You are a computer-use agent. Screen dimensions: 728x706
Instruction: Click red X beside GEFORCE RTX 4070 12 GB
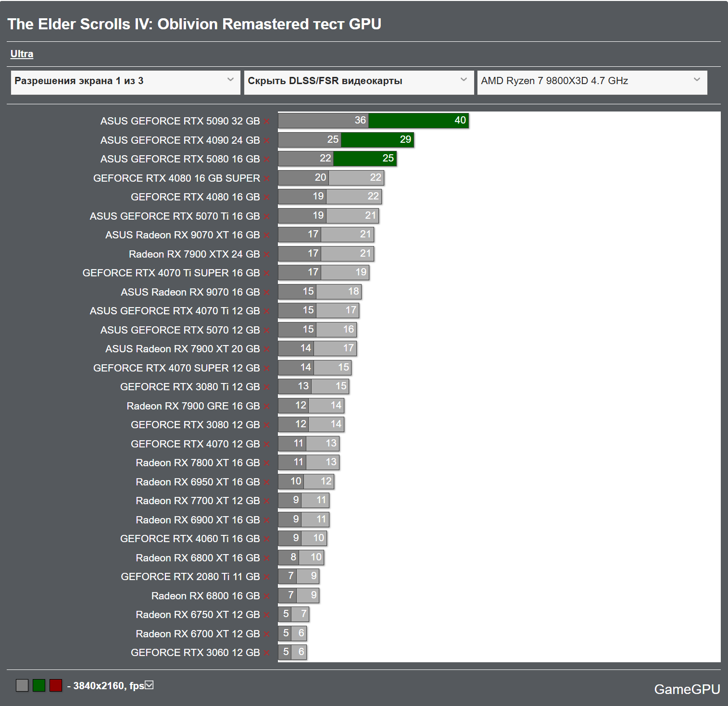[266, 445]
